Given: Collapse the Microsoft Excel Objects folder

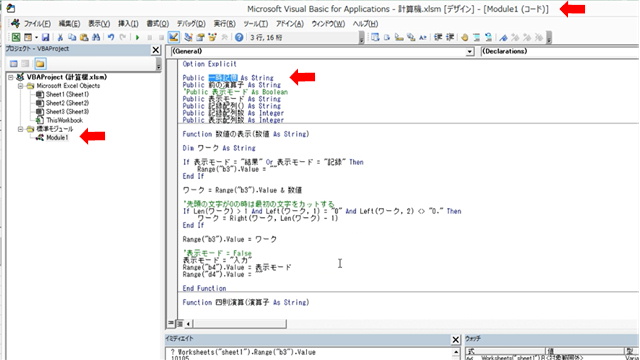Looking at the screenshot, I should click(20, 86).
